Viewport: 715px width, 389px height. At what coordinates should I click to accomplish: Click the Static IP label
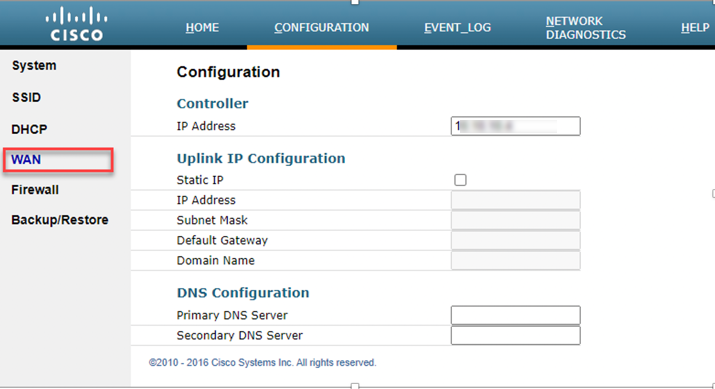pyautogui.click(x=200, y=180)
